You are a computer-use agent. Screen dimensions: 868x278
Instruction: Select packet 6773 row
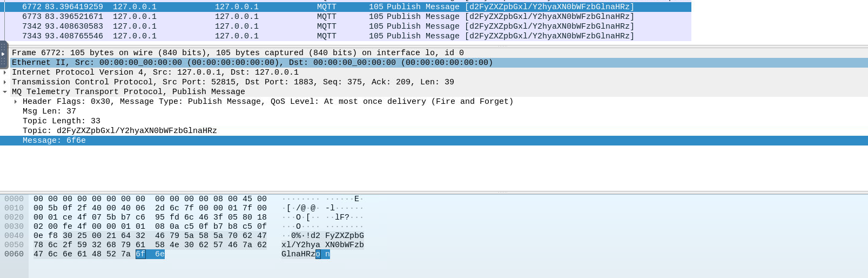[x=346, y=17]
